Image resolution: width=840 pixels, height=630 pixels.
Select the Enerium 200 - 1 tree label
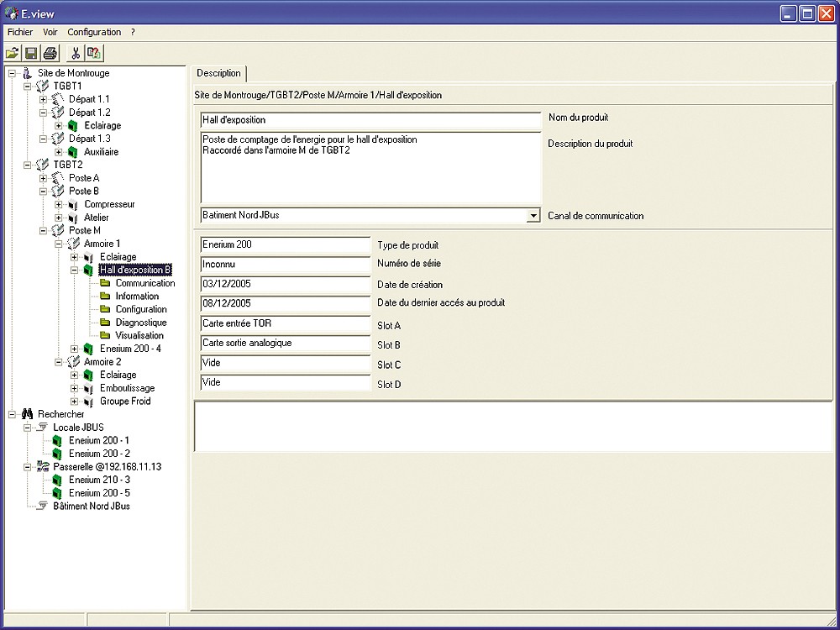99,440
